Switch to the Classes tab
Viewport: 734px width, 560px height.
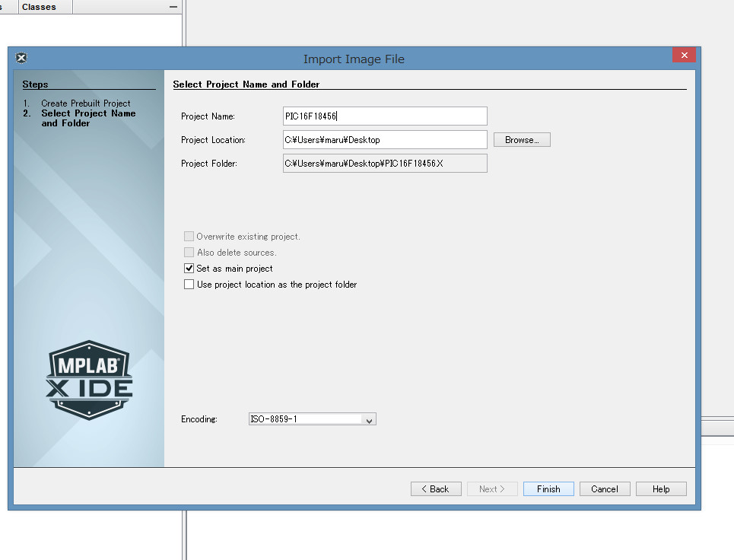39,7
